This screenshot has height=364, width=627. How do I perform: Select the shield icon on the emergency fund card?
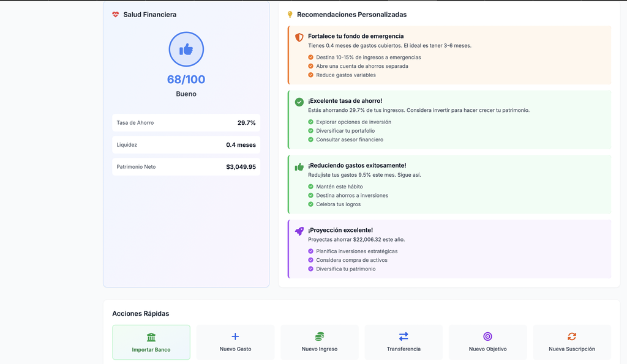[298, 37]
